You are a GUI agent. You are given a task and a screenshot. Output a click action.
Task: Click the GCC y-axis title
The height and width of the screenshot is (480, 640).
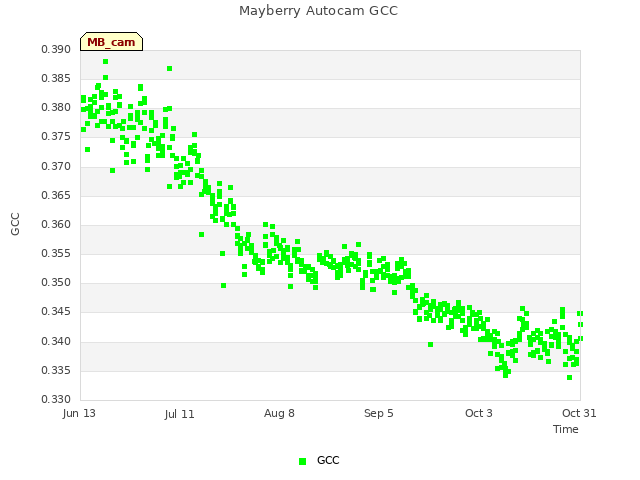(15, 224)
